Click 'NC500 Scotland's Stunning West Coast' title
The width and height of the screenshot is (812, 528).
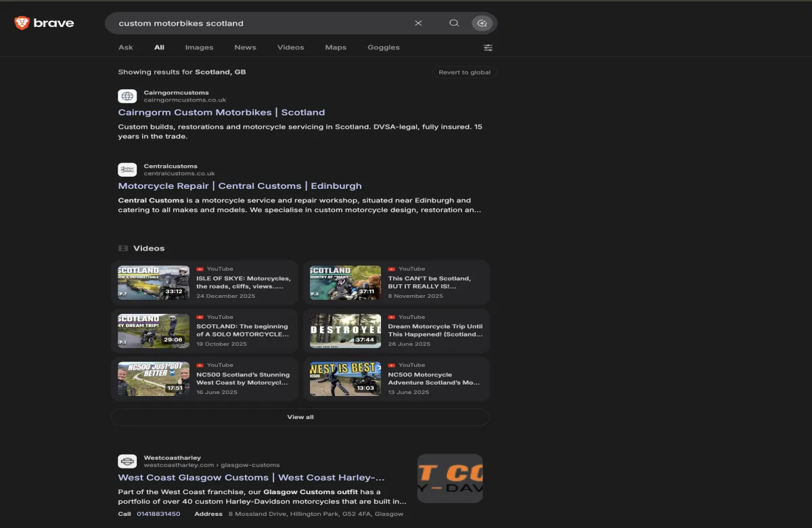[x=243, y=378]
